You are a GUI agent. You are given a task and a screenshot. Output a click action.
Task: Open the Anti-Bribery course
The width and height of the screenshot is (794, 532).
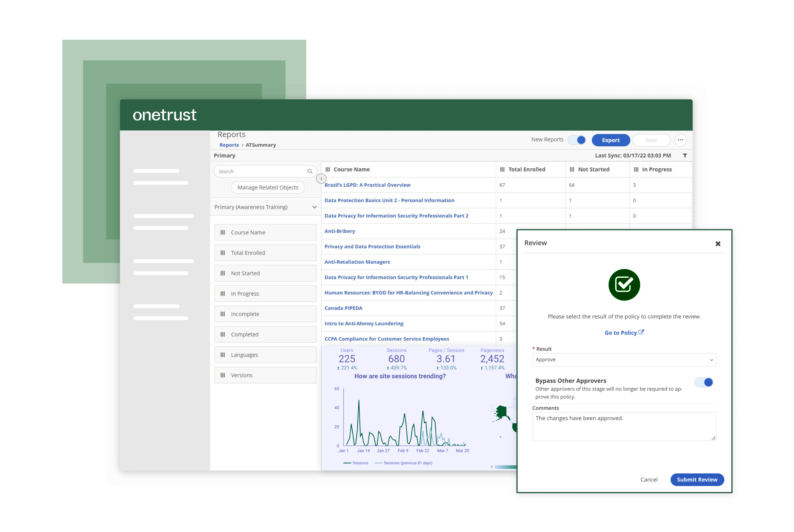pyautogui.click(x=340, y=231)
